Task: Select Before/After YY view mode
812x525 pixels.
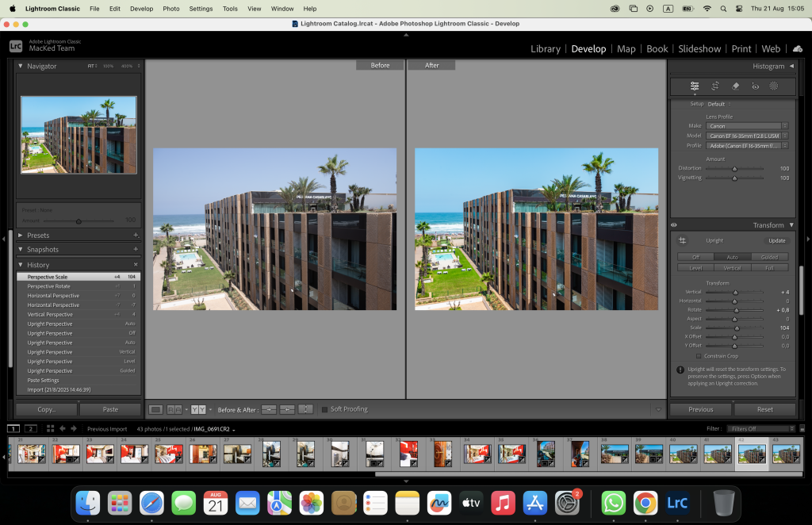Action: coord(198,409)
